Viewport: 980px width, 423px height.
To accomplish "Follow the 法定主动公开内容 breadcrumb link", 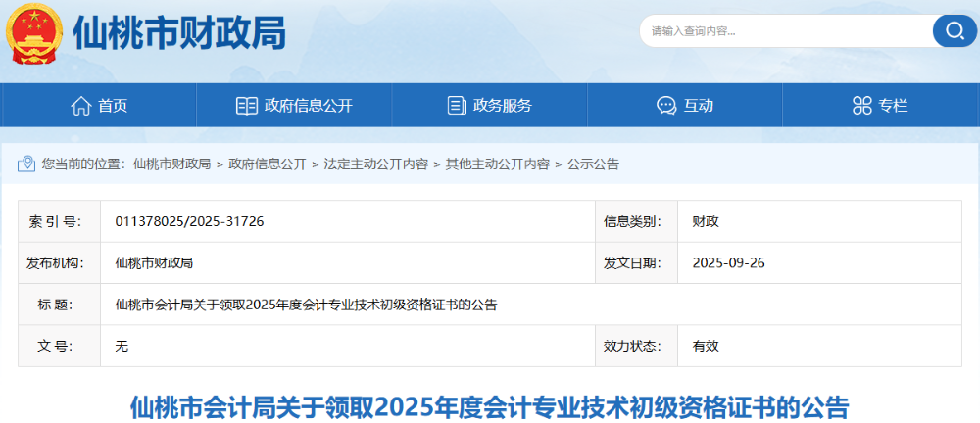I will click(375, 164).
